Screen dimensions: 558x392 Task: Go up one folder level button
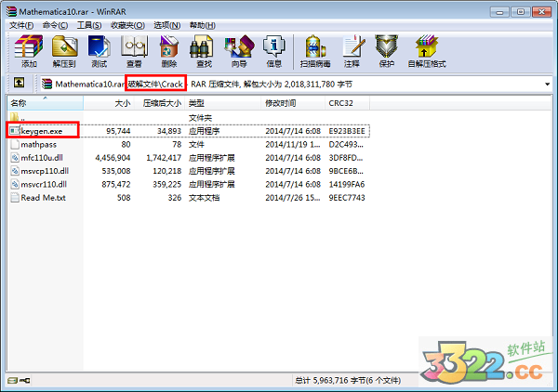coord(19,84)
